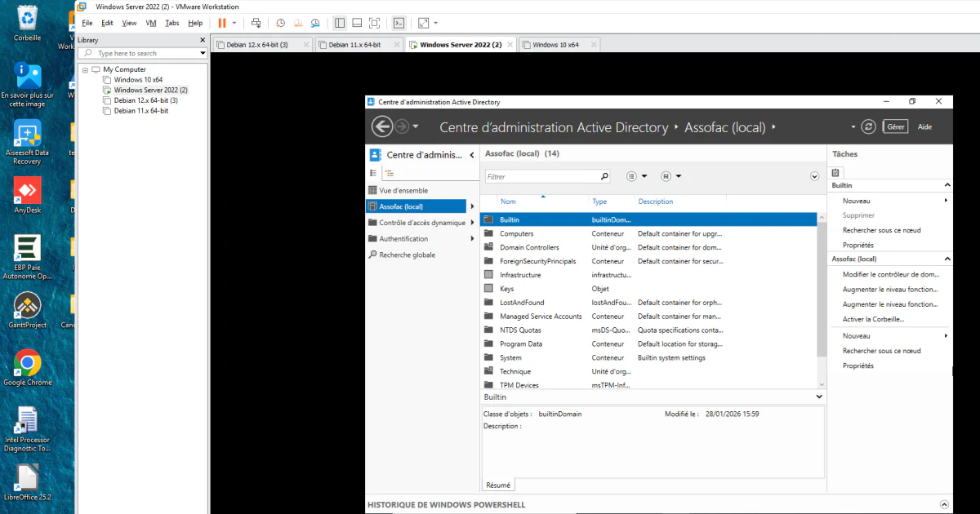Click the revert snapshot icon in VMware toolbar
Viewport: 980px width, 514px height.
(298, 23)
